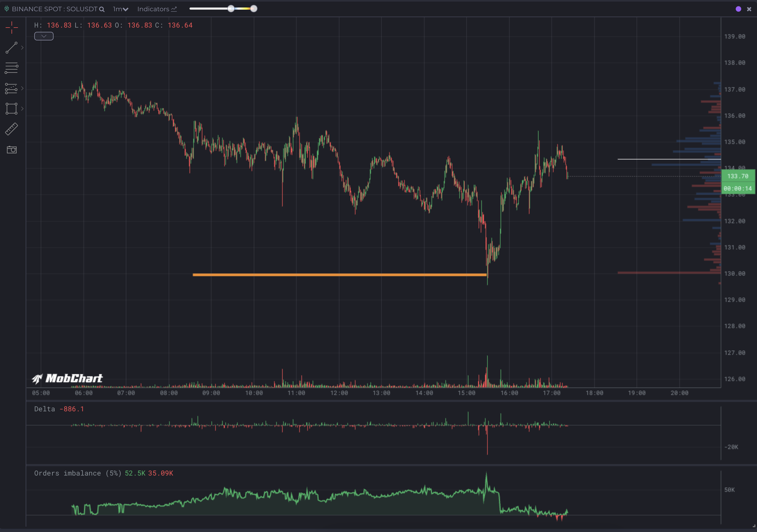Open the 1m timeframe dropdown

(120, 9)
